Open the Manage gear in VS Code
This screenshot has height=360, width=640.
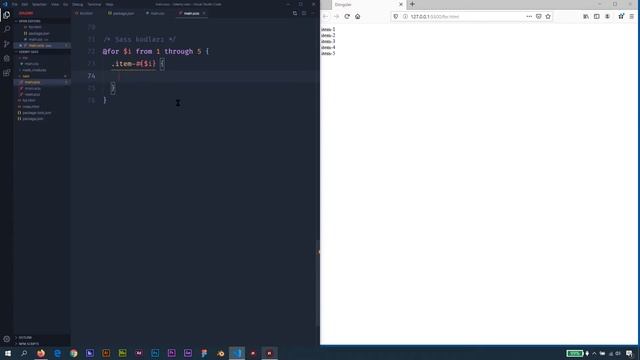tap(7, 339)
